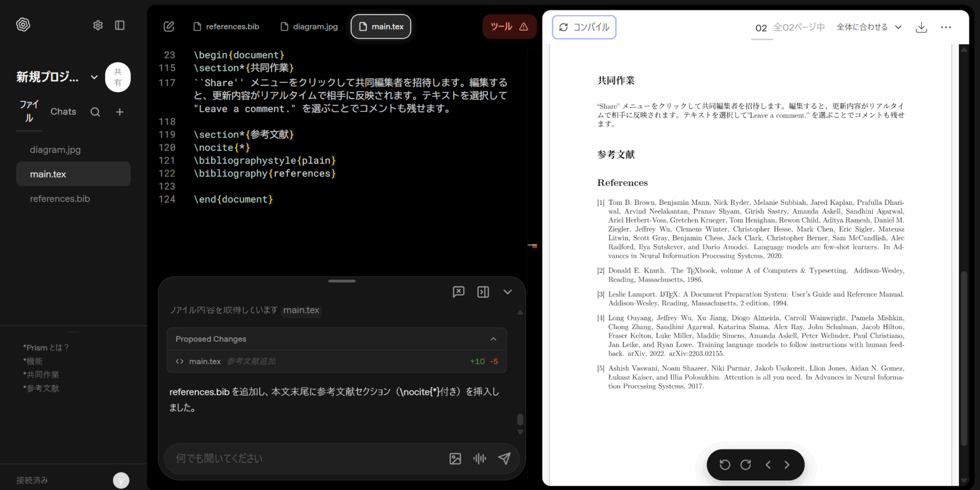Toggle the left sidebar panel icon

click(x=120, y=25)
